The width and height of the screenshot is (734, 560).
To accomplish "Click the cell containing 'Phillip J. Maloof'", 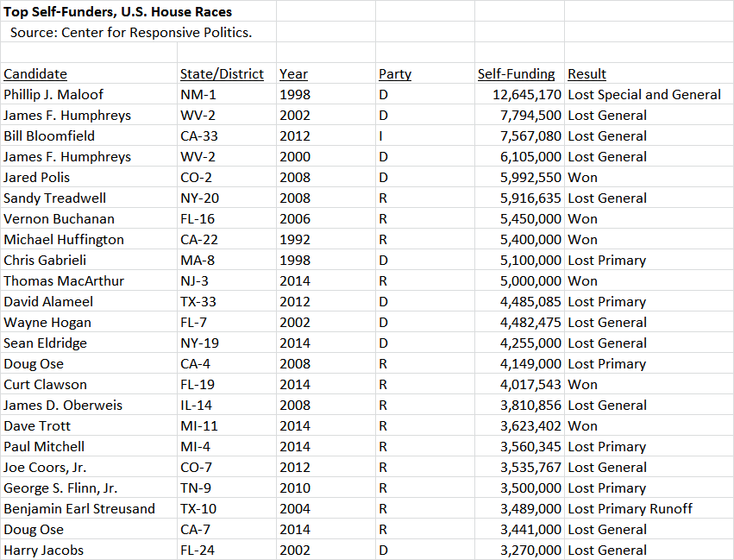I will (89, 94).
